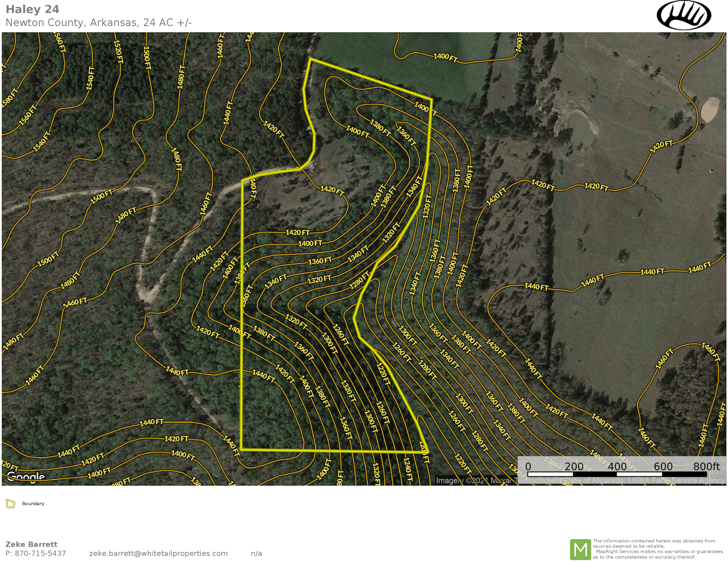Click the map scale bar
Image resolution: width=728 pixels, height=563 pixels.
(x=617, y=474)
